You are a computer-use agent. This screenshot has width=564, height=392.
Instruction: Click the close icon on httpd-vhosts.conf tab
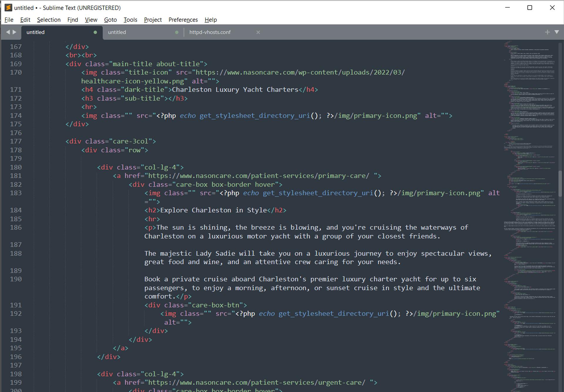[257, 32]
